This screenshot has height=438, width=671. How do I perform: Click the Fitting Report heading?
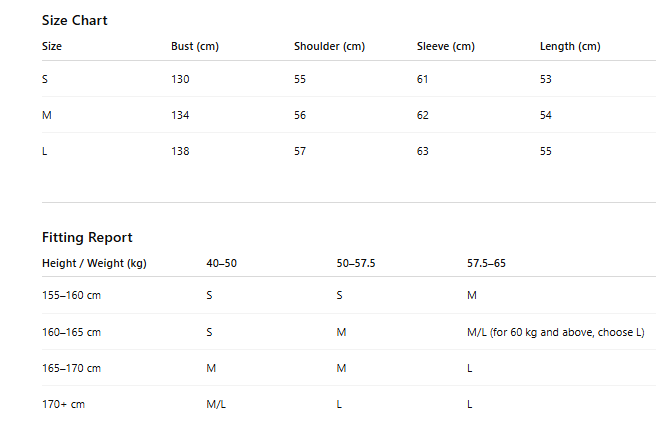pos(87,237)
